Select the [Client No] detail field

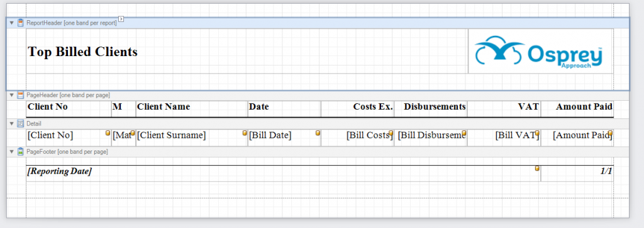click(x=69, y=137)
